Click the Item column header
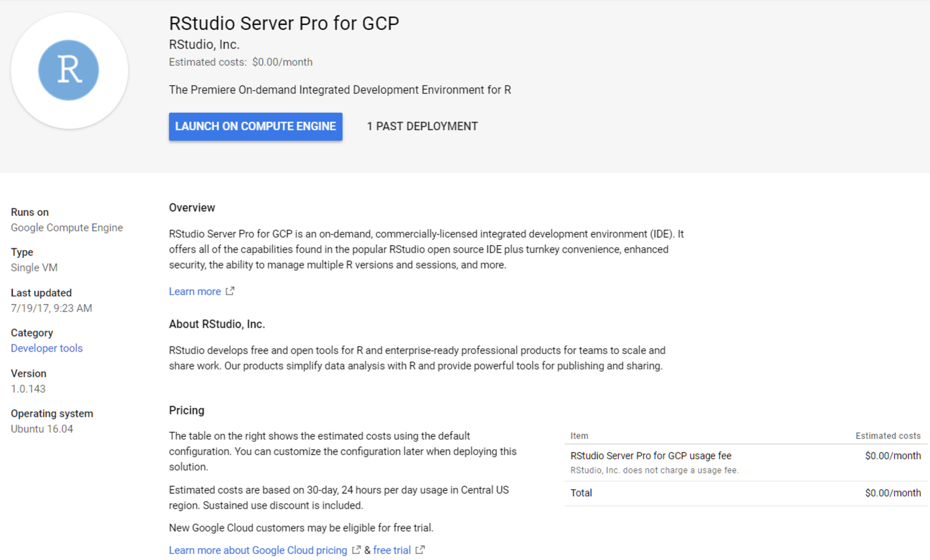The image size is (930, 560). pos(579,436)
